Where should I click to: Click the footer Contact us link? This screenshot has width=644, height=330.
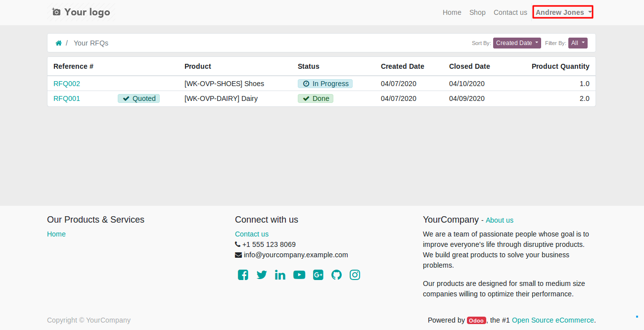pyautogui.click(x=252, y=234)
